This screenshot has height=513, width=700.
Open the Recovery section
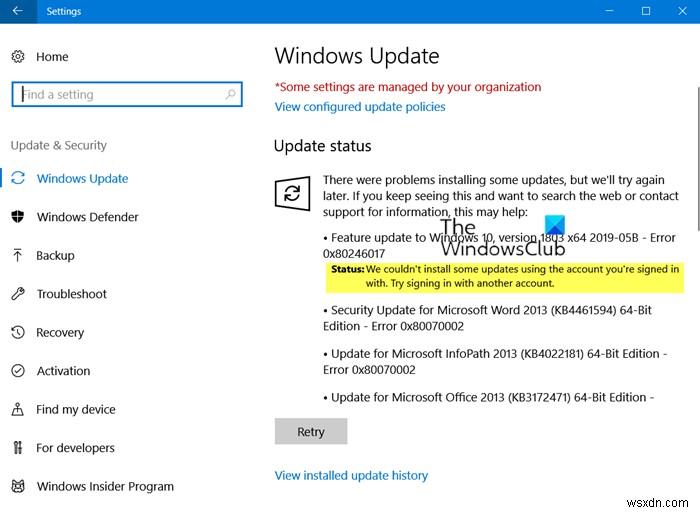(x=60, y=333)
